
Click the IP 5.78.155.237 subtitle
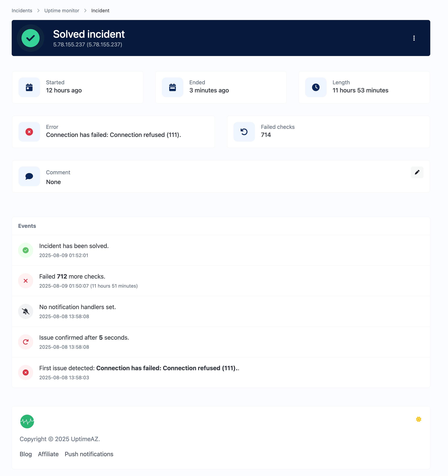[x=88, y=45]
